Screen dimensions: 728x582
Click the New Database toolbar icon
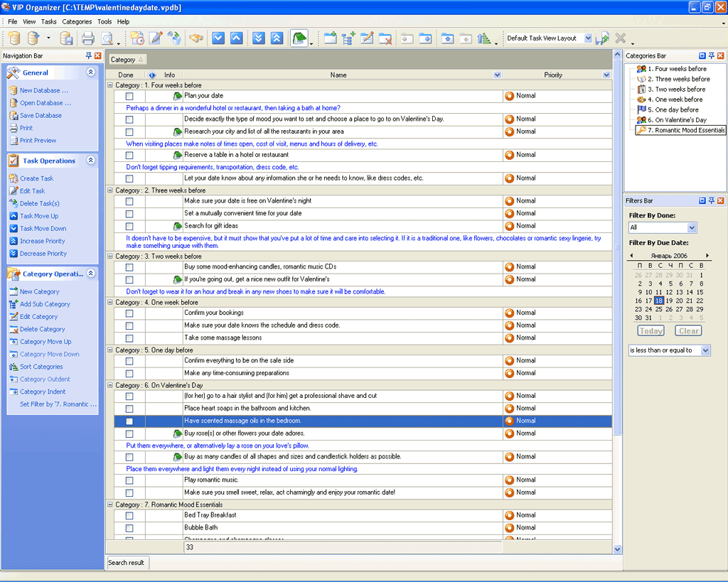point(14,38)
